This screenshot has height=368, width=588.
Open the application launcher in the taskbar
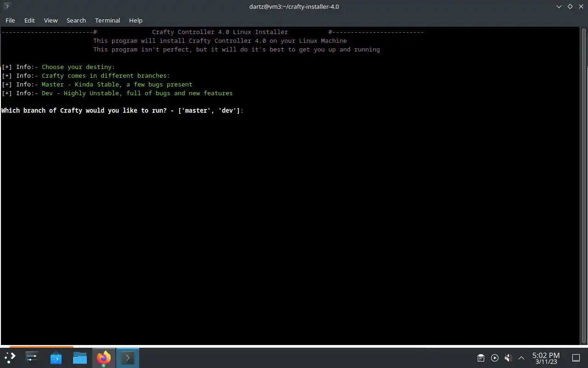click(10, 357)
